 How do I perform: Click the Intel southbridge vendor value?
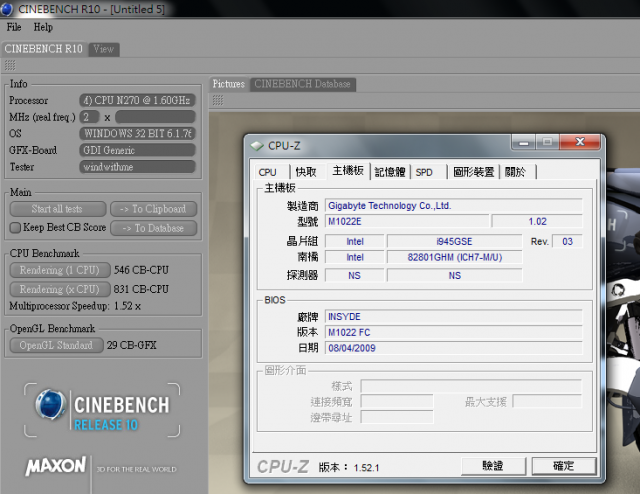tap(355, 258)
